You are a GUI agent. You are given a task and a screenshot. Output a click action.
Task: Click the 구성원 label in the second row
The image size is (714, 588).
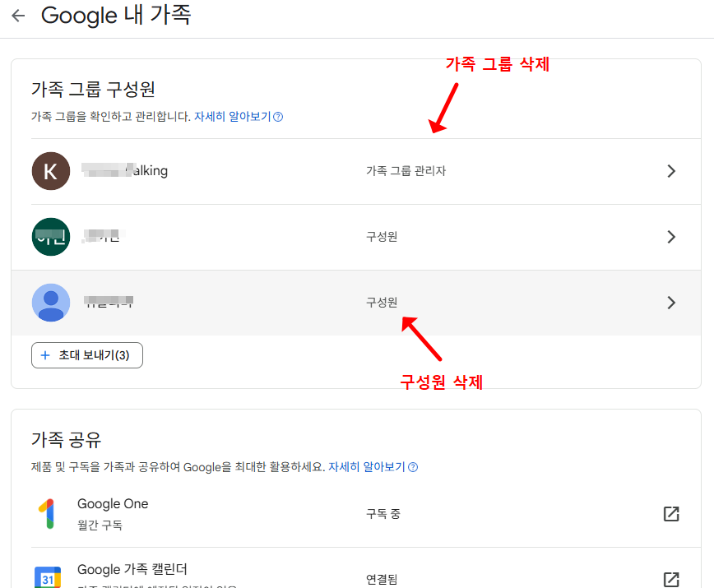[382, 237]
